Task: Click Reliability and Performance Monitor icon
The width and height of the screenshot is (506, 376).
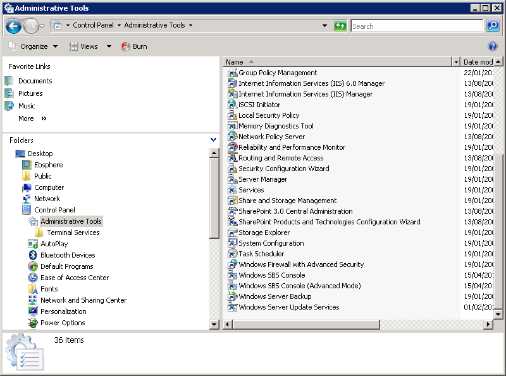Action: pos(232,147)
